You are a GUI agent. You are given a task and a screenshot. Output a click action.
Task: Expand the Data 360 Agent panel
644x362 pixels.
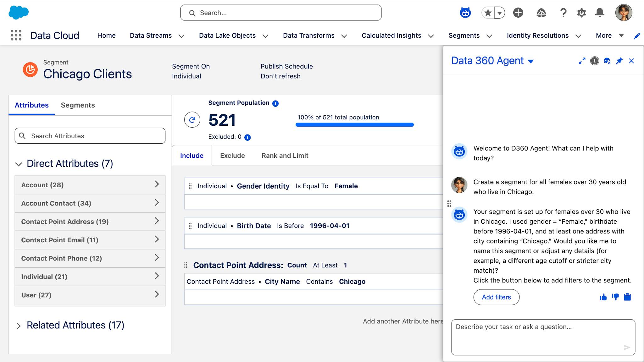(582, 61)
